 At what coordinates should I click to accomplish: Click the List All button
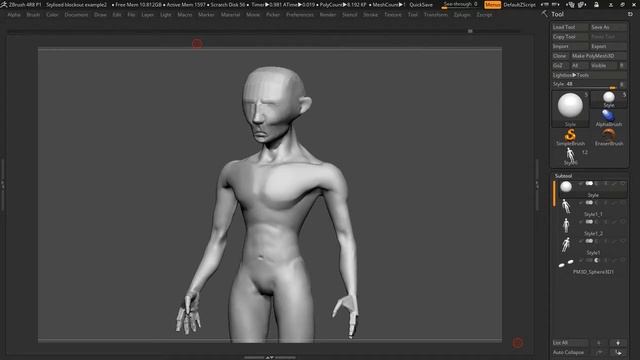[569, 343]
